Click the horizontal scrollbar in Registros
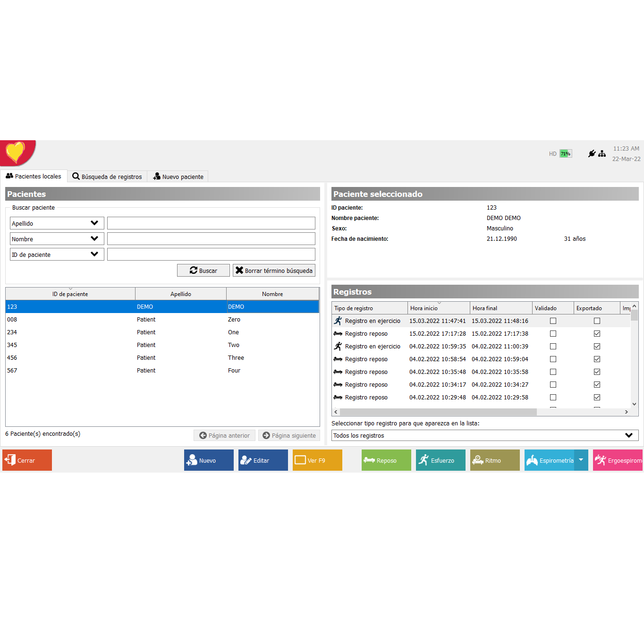 click(x=438, y=412)
